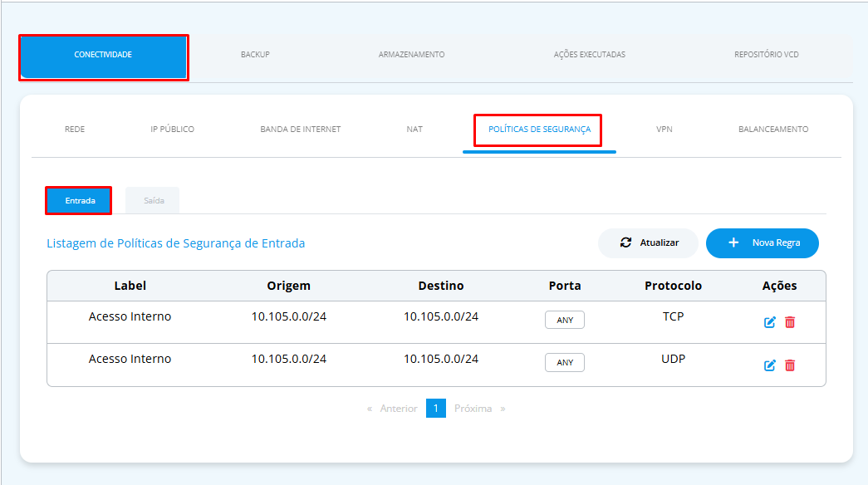Click destino 10.105.0.0/24 in TCP row
868x485 pixels.
[440, 316]
